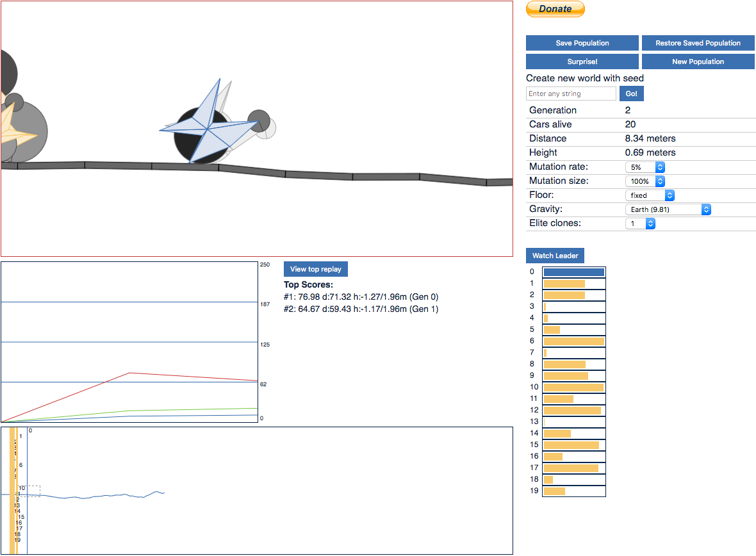
Task: Select car 10 health bar
Action: (x=574, y=388)
